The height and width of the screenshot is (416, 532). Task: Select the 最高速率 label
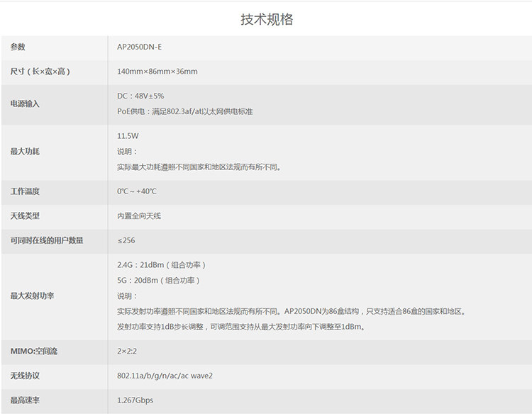click(25, 400)
